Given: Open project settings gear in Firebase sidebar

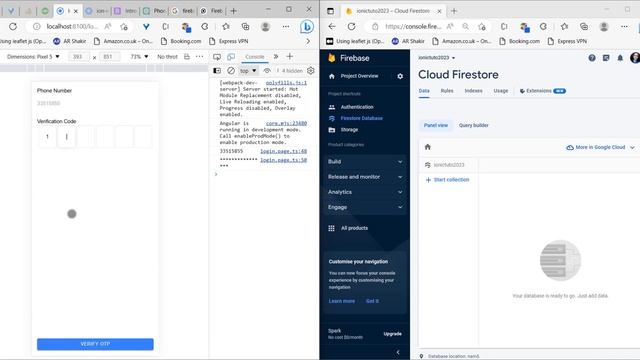Looking at the screenshot, I should (400, 76).
